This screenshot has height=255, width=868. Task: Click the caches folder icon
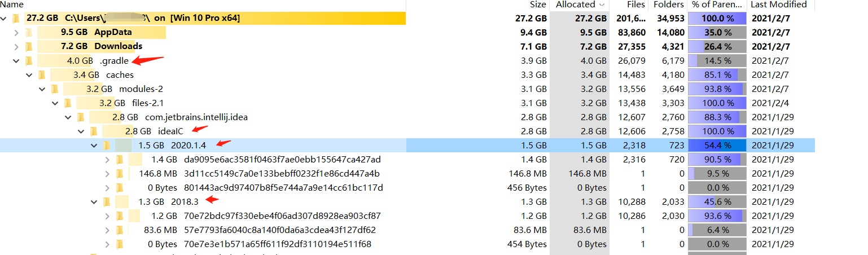(42, 74)
